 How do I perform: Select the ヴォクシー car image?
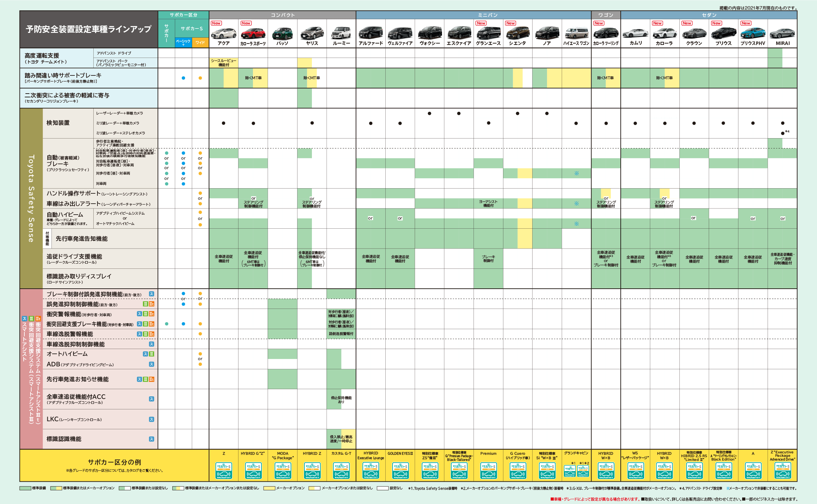click(430, 33)
